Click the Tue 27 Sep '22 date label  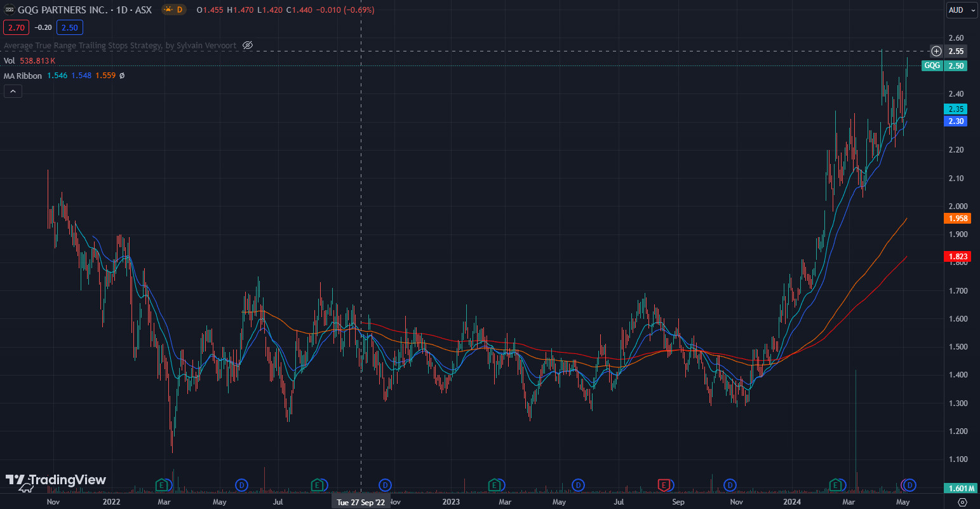click(361, 502)
